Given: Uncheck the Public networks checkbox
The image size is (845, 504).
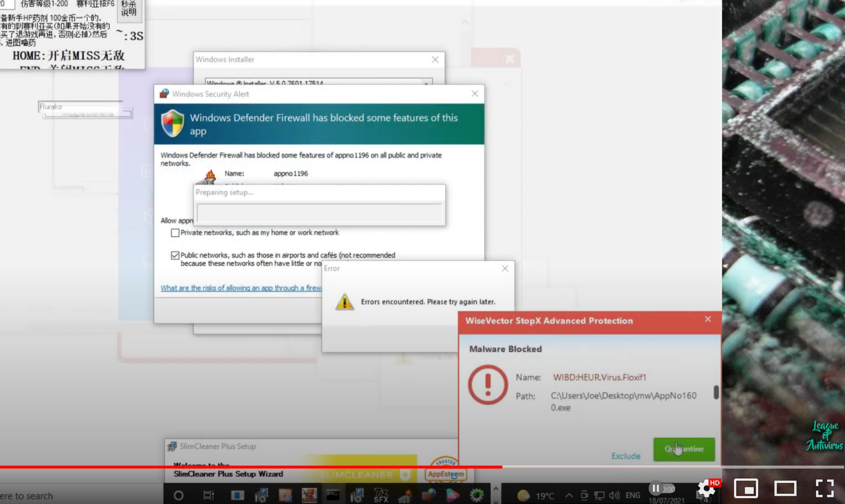Looking at the screenshot, I should coord(175,255).
